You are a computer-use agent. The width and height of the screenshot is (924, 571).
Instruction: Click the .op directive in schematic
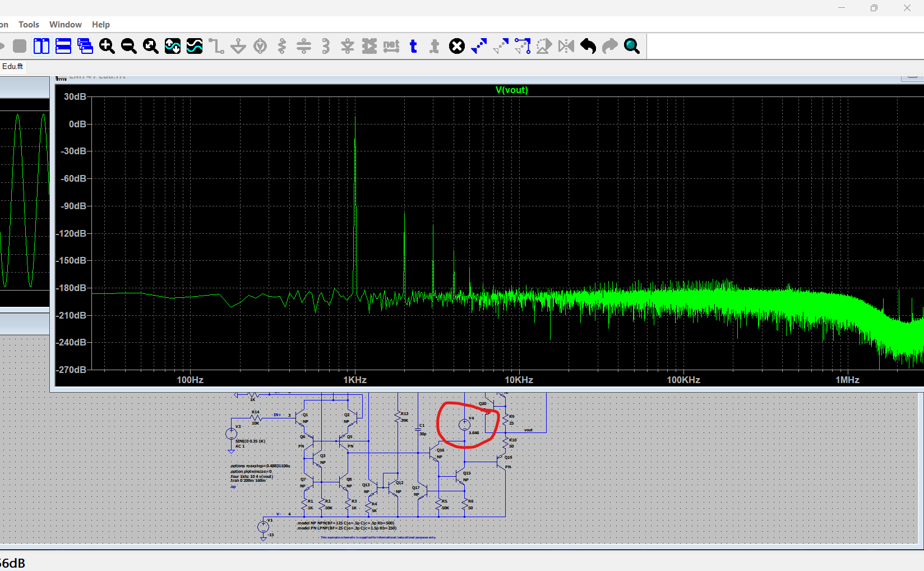tap(233, 486)
